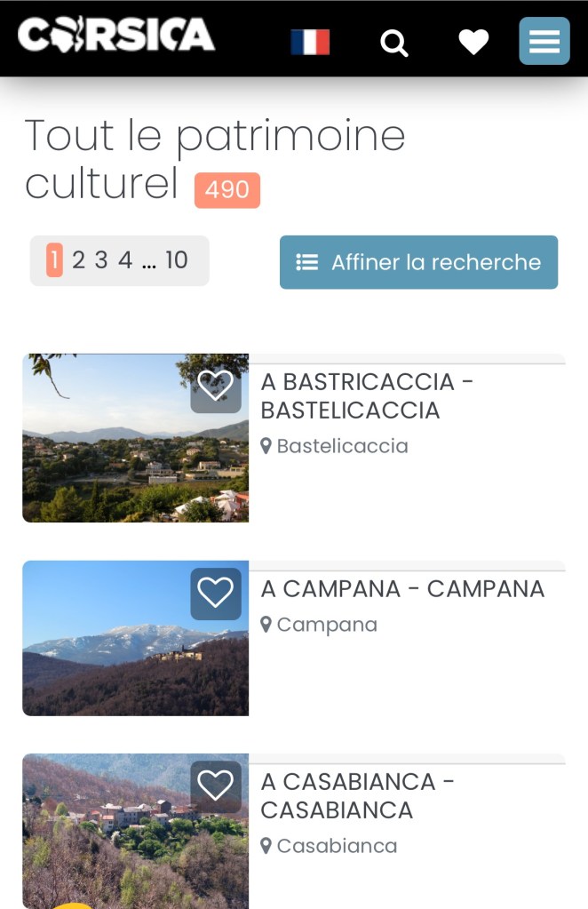This screenshot has height=909, width=588.
Task: Open 'A CAMPANA - CAMPANA' listing title
Action: tap(402, 589)
